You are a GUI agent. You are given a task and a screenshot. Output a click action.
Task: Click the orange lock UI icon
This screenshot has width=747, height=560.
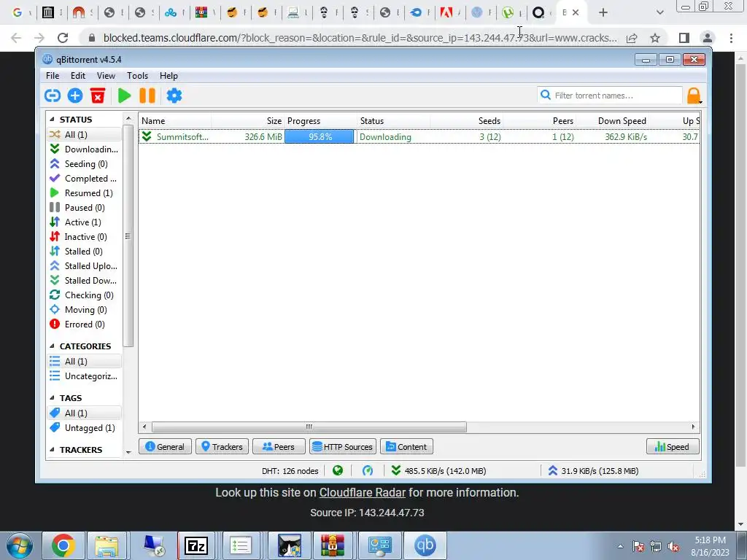(x=693, y=96)
